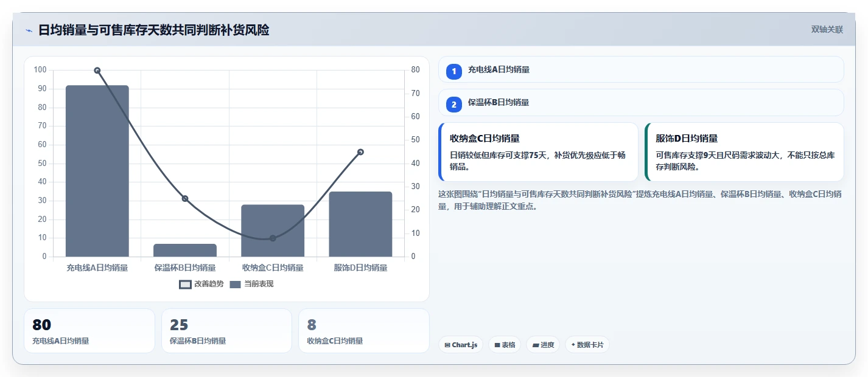
Task: Click the line point above 充电线A bar
Action: pos(97,71)
